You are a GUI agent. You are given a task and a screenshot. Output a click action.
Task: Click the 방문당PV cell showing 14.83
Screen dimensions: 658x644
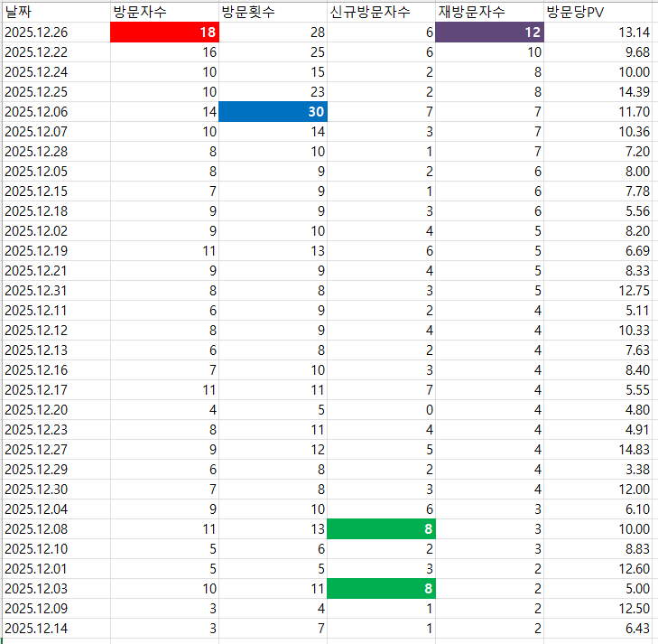pyautogui.click(x=598, y=449)
